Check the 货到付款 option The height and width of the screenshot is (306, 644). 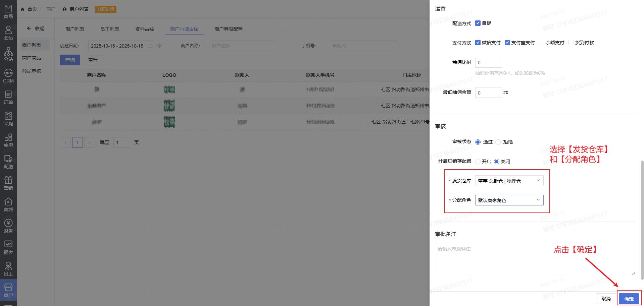pos(571,43)
